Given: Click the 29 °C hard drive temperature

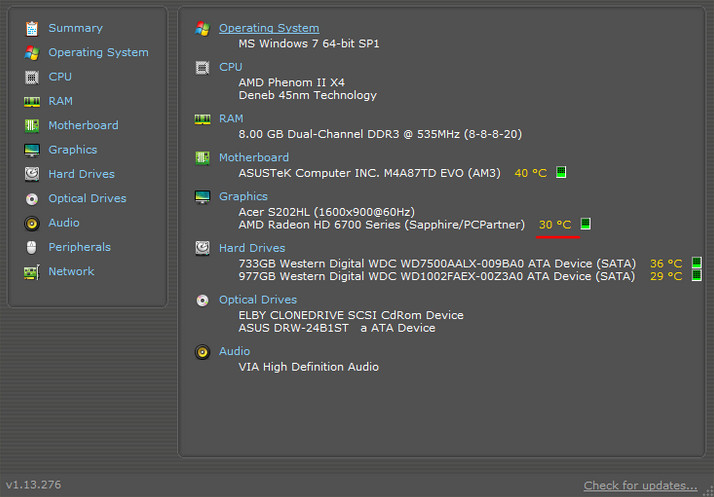Looking at the screenshot, I should 666,277.
